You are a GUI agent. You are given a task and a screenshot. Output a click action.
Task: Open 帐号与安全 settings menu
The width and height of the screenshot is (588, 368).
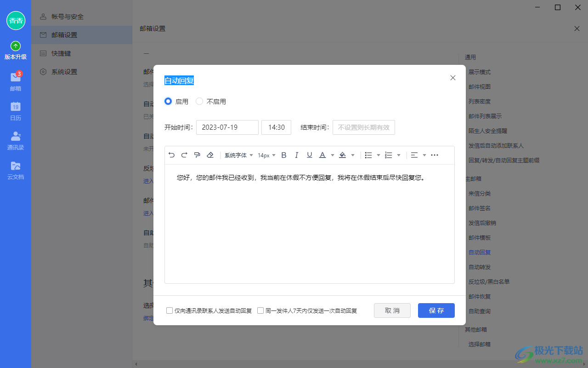pyautogui.click(x=82, y=17)
